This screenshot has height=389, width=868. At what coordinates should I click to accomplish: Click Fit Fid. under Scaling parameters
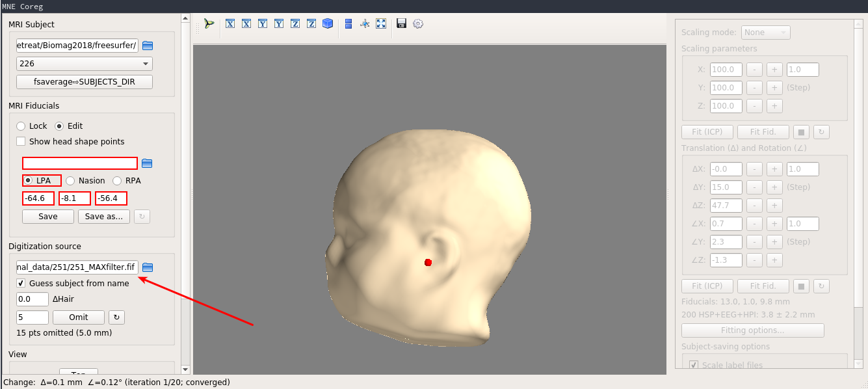(763, 132)
